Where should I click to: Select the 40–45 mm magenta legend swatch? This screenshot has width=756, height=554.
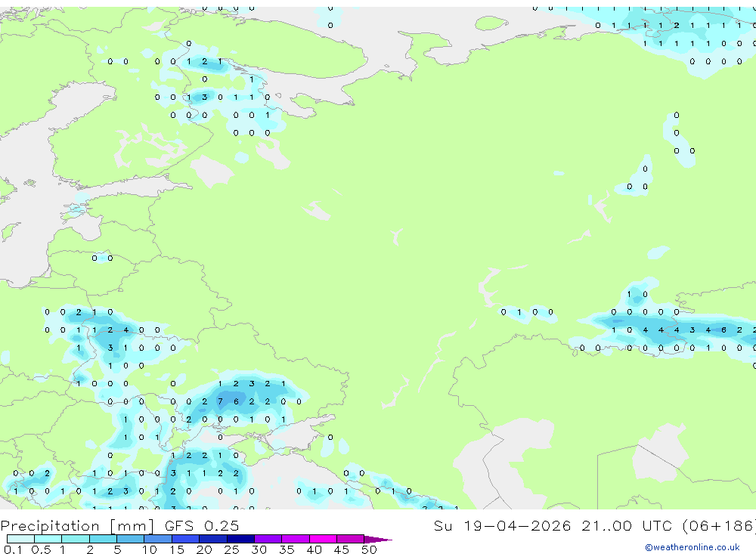click(323, 539)
